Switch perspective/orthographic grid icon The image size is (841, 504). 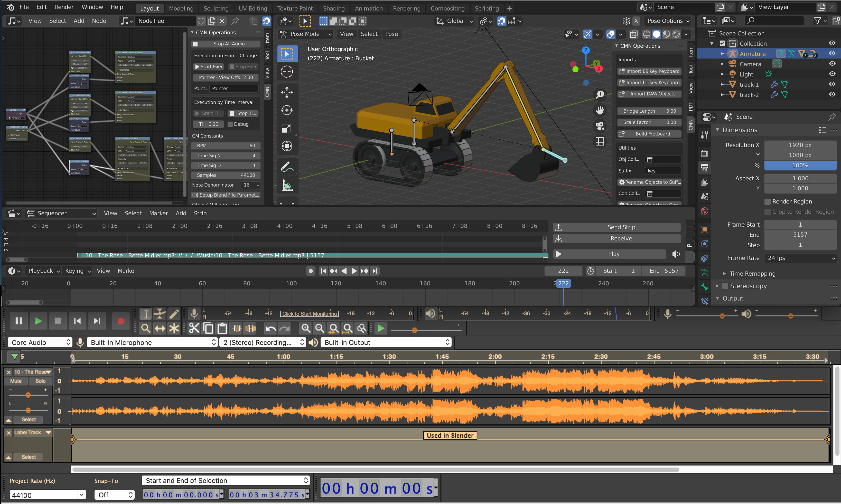(600, 142)
